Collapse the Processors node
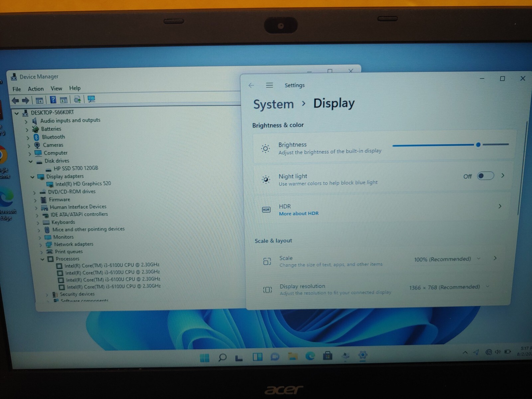Viewport: 532px width, 399px height. 43,259
